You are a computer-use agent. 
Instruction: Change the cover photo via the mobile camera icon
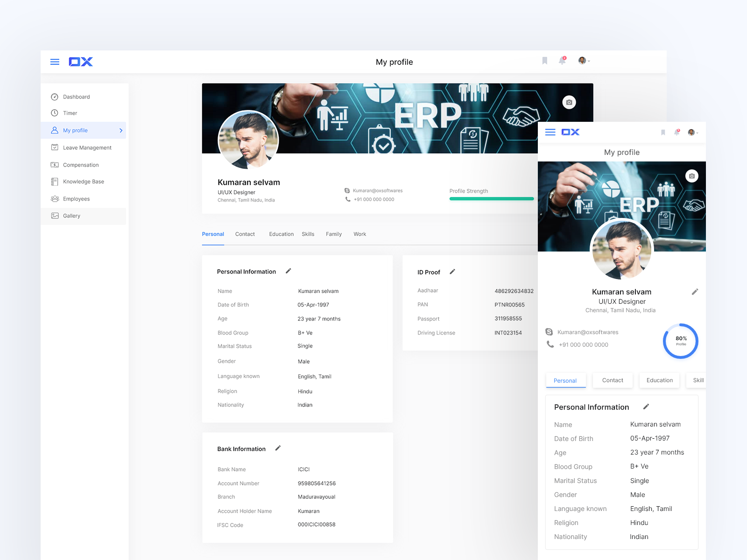[692, 176]
